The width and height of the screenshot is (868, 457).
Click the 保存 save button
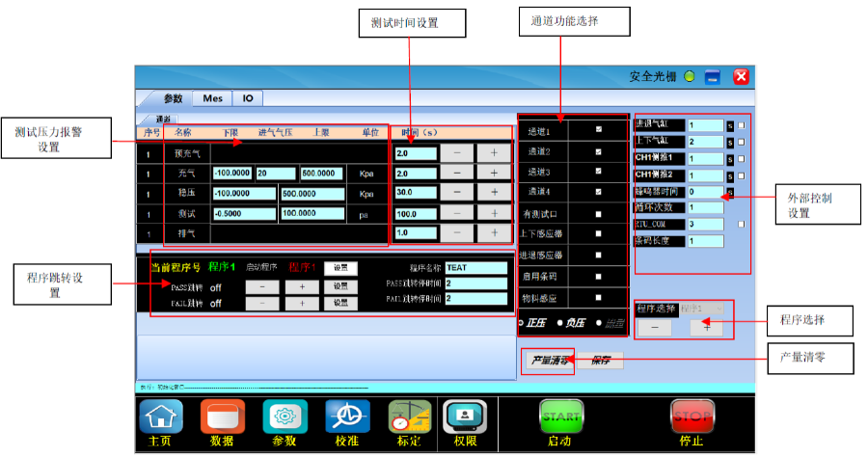click(602, 361)
